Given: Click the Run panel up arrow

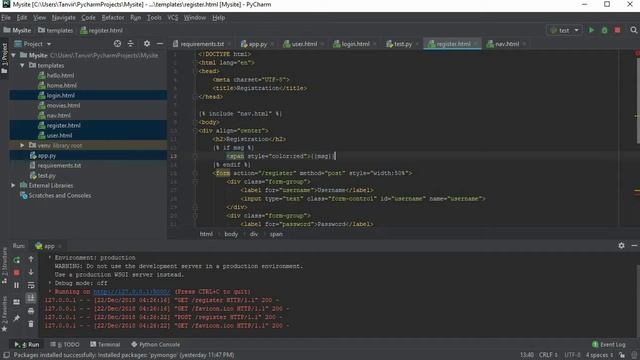Looking at the screenshot, I should point(31,259).
